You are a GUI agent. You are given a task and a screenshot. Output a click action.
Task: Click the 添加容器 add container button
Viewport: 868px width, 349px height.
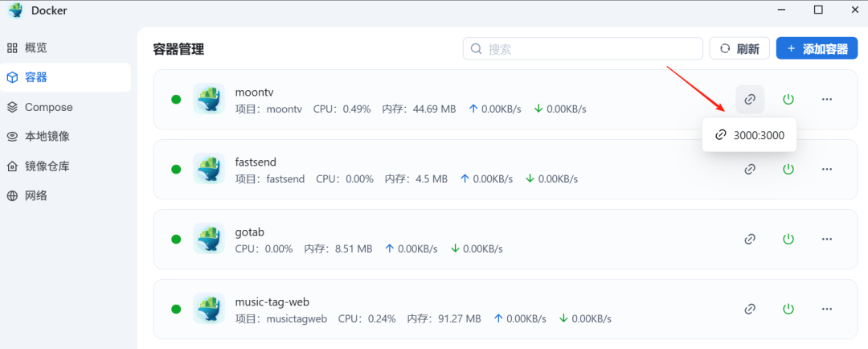click(817, 49)
